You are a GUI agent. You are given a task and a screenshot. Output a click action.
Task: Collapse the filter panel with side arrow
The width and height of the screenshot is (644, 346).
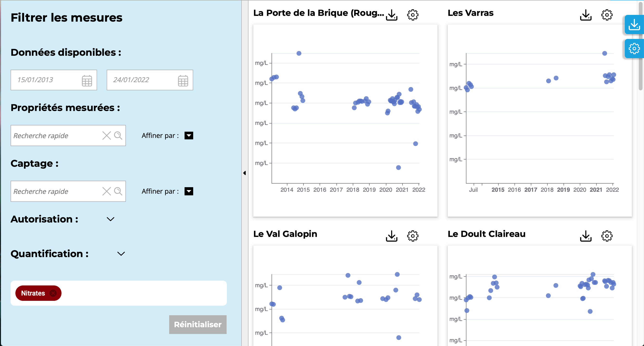point(244,173)
